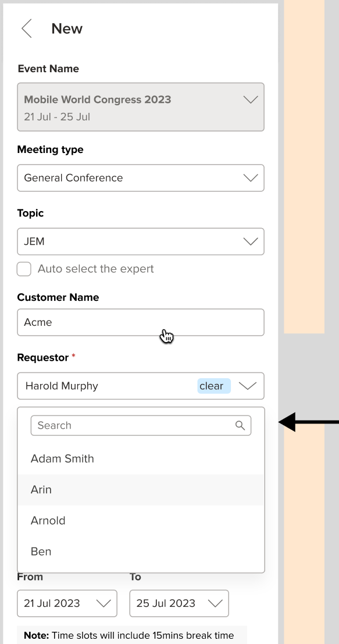The height and width of the screenshot is (644, 339).
Task: Focus the Search box in requestor dropdown
Action: coord(141,425)
